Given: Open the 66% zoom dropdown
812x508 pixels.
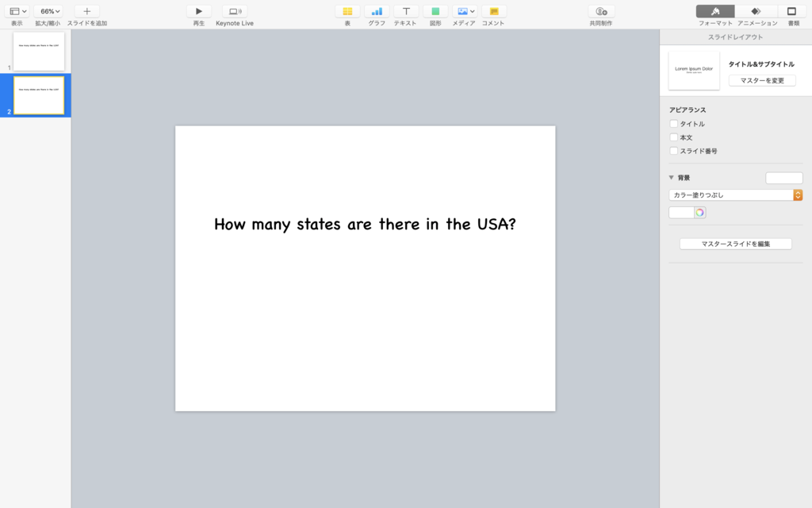Looking at the screenshot, I should coord(48,11).
